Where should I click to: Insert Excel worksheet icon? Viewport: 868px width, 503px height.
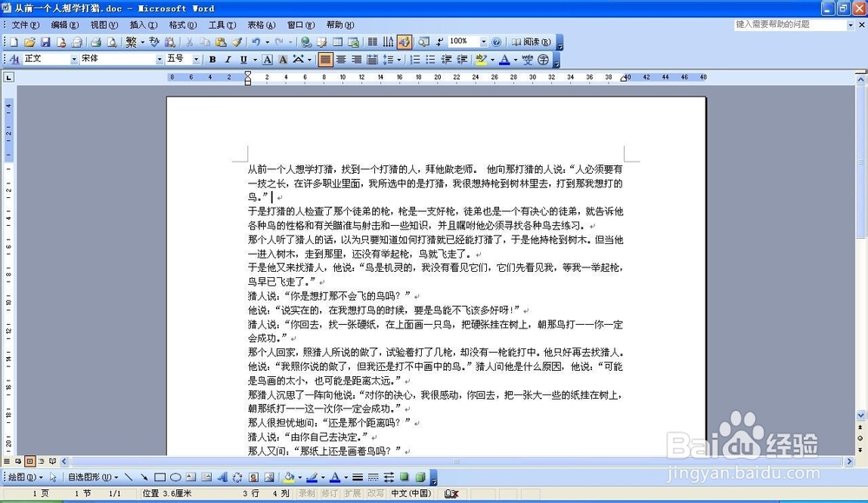(353, 42)
